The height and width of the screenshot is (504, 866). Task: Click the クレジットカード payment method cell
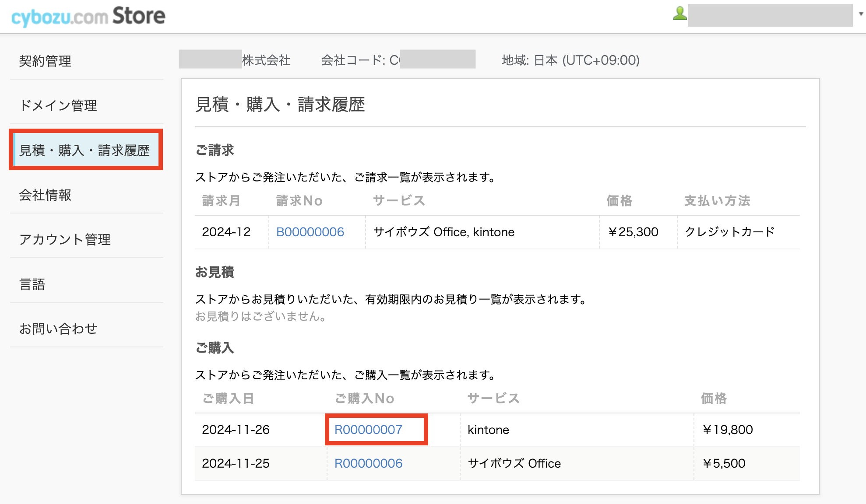coord(729,232)
